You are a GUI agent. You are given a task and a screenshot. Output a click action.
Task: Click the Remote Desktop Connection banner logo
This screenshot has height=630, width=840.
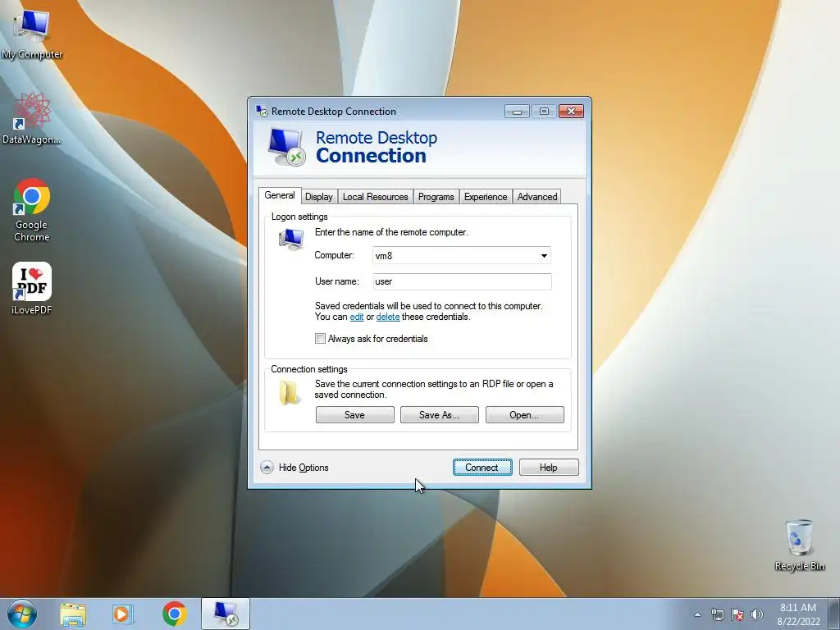point(286,147)
